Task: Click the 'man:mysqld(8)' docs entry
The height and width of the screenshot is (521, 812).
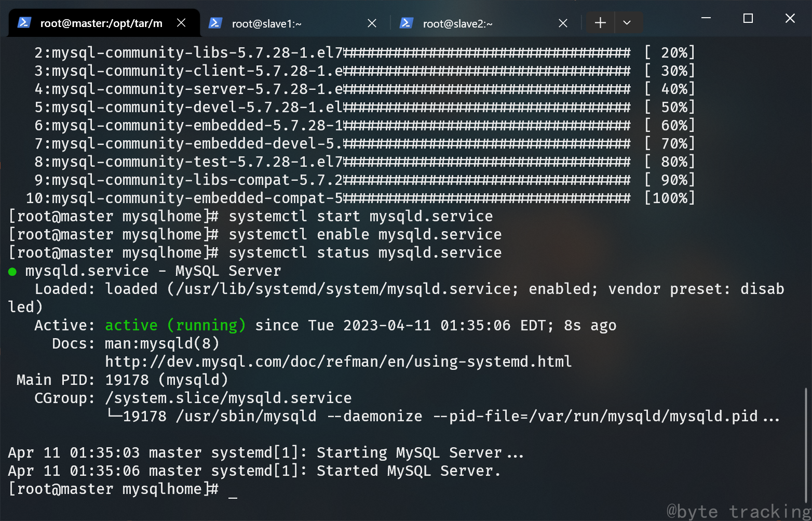Action: click(x=162, y=343)
